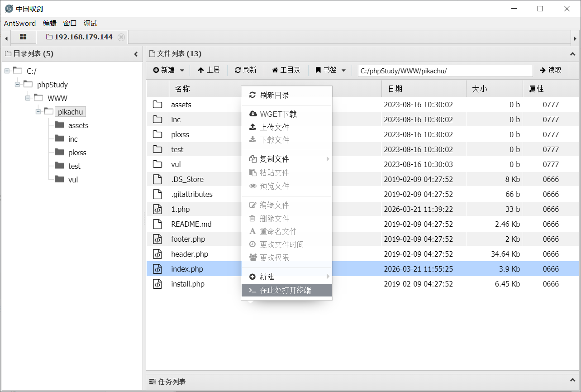Click the home grid icon tab
This screenshot has width=581, height=392.
pyautogui.click(x=23, y=37)
